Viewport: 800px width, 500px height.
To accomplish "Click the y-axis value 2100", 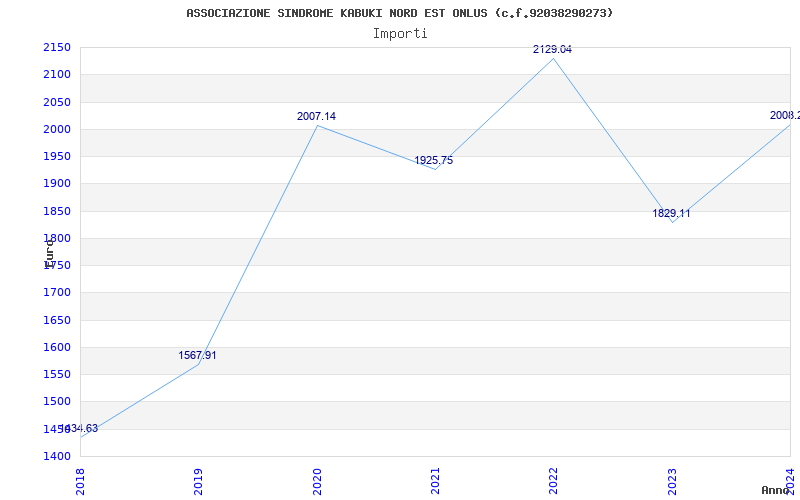I will click(57, 74).
